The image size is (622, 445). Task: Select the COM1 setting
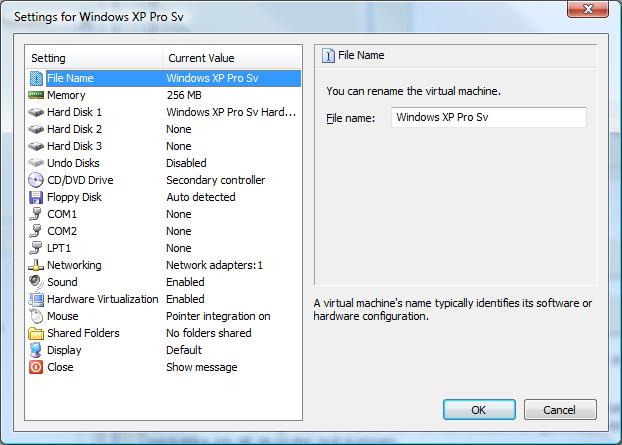163,214
